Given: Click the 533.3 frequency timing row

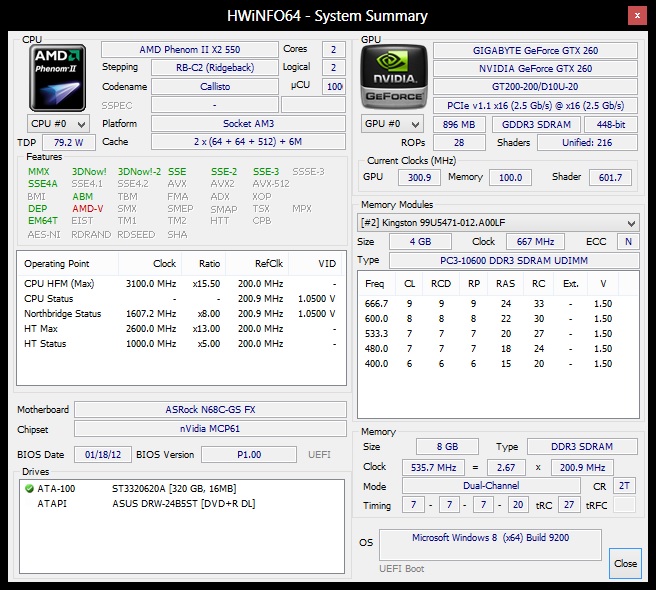Looking at the screenshot, I should (497, 333).
